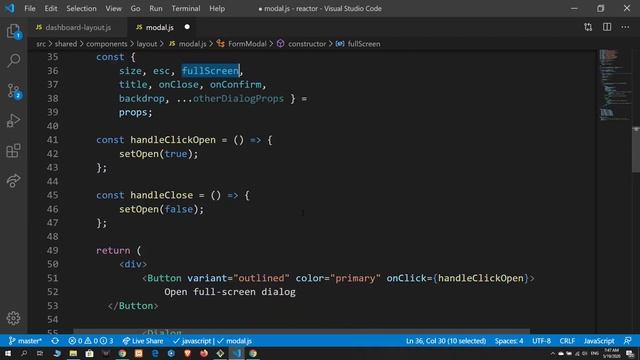This screenshot has width=640, height=360.
Task: Show hidden system tray icons
Action: tap(553, 353)
